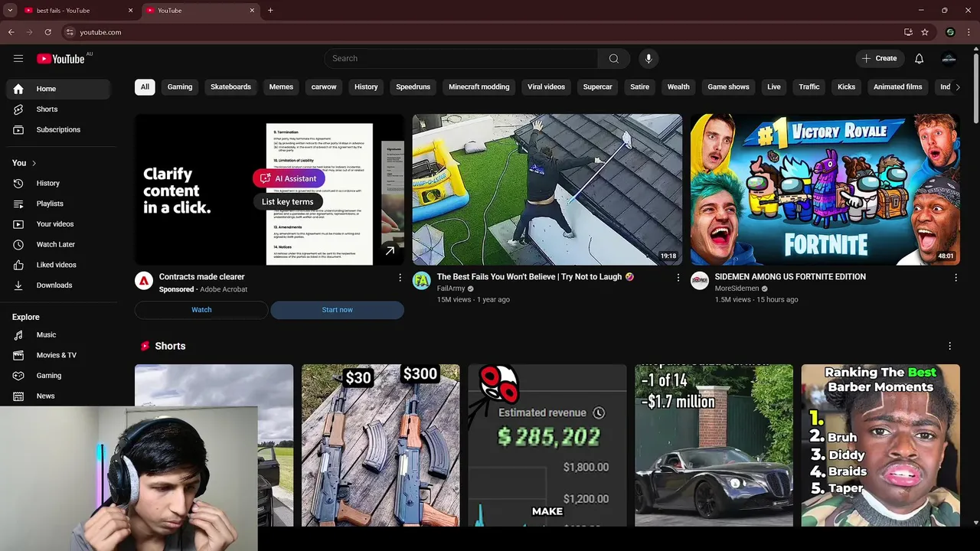Select the All filter chip

[145, 86]
